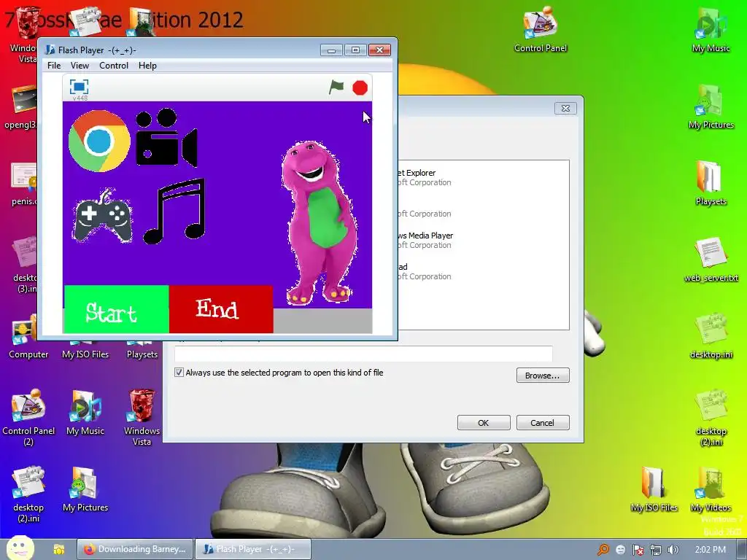Select Control Panel desktop icon at top right
Image resolution: width=747 pixels, height=560 pixels.
click(x=541, y=29)
